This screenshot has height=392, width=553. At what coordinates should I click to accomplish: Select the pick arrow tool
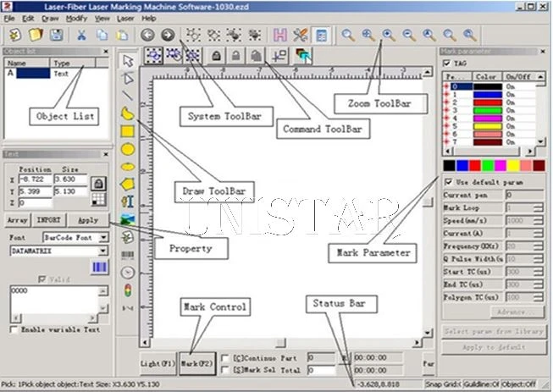pyautogui.click(x=128, y=61)
